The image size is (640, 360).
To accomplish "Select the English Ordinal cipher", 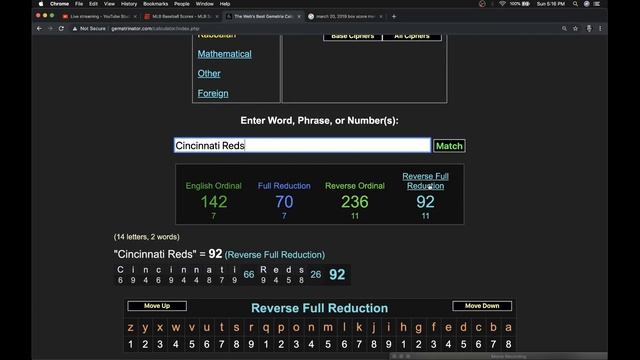I will 213,186.
